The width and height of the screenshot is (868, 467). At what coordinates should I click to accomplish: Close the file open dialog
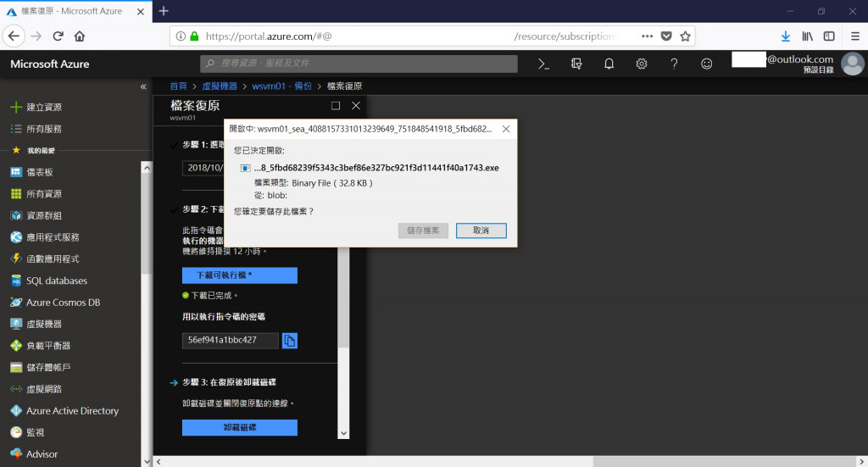506,129
